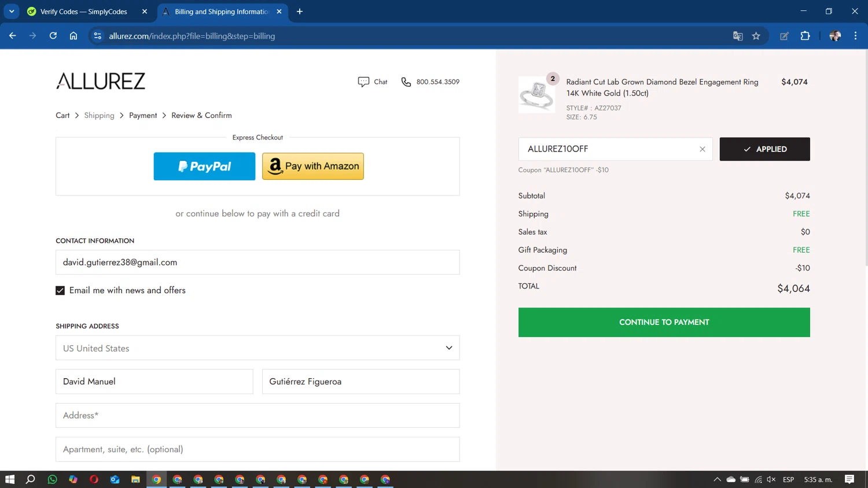Close the Verify Codes — SimplyCodes tab

point(145,12)
